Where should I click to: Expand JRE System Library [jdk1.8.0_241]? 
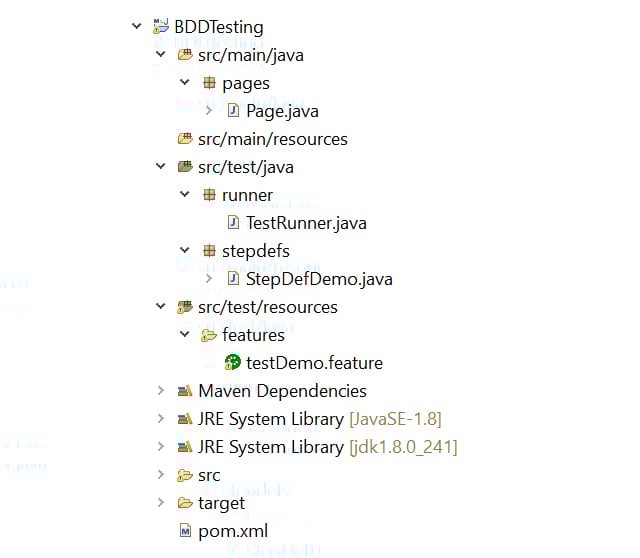pos(161,447)
